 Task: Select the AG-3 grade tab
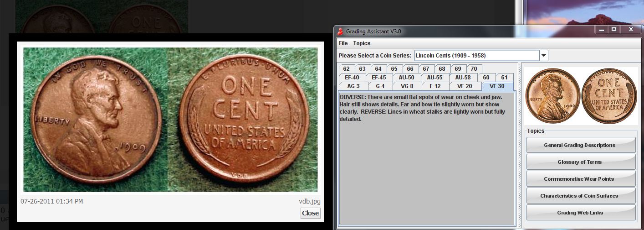pos(353,86)
